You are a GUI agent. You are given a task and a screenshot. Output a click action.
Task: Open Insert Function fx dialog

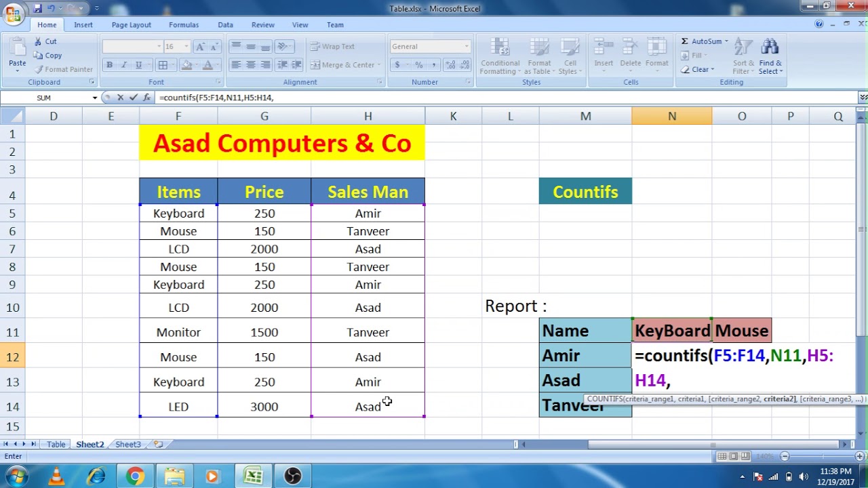pyautogui.click(x=146, y=98)
